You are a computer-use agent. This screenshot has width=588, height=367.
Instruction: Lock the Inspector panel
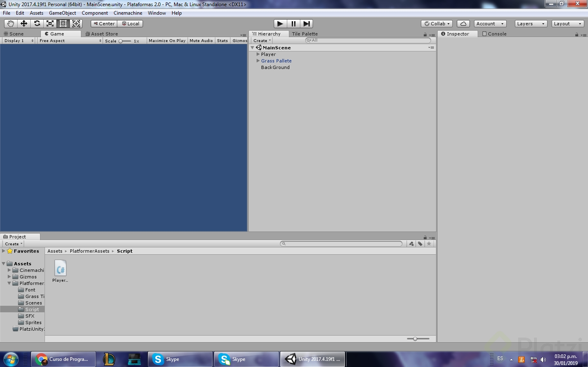(x=577, y=34)
